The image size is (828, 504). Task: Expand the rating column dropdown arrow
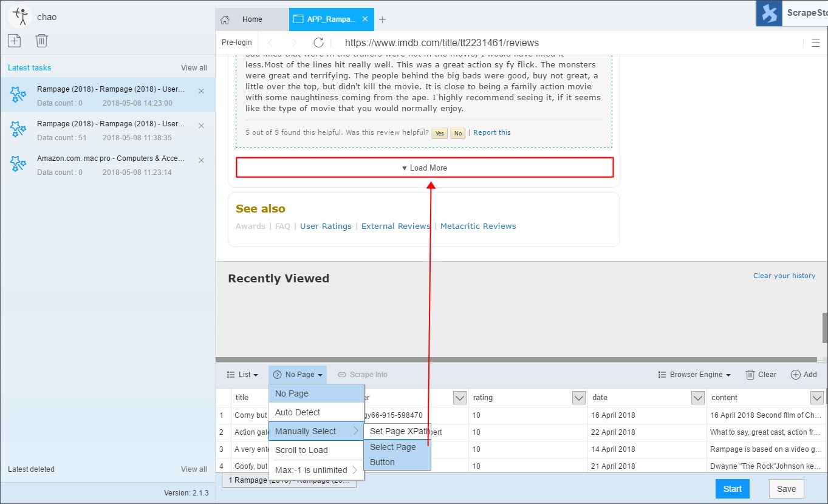[x=579, y=398]
